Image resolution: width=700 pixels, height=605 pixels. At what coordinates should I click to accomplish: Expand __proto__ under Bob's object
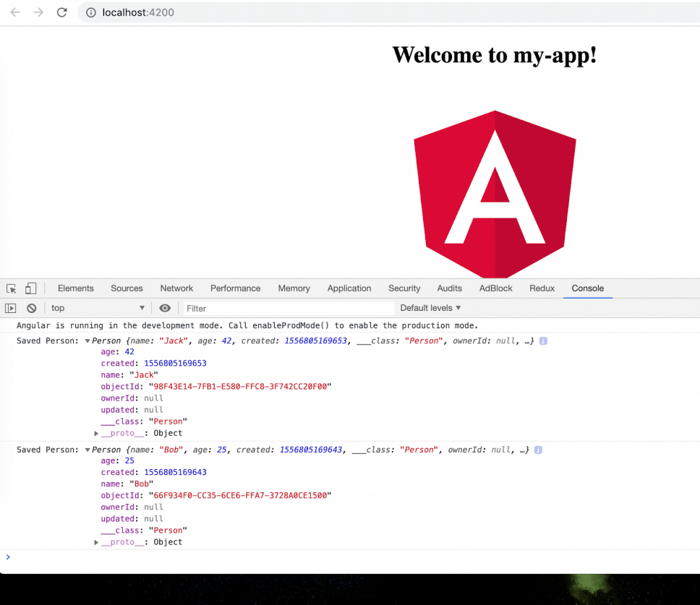96,542
